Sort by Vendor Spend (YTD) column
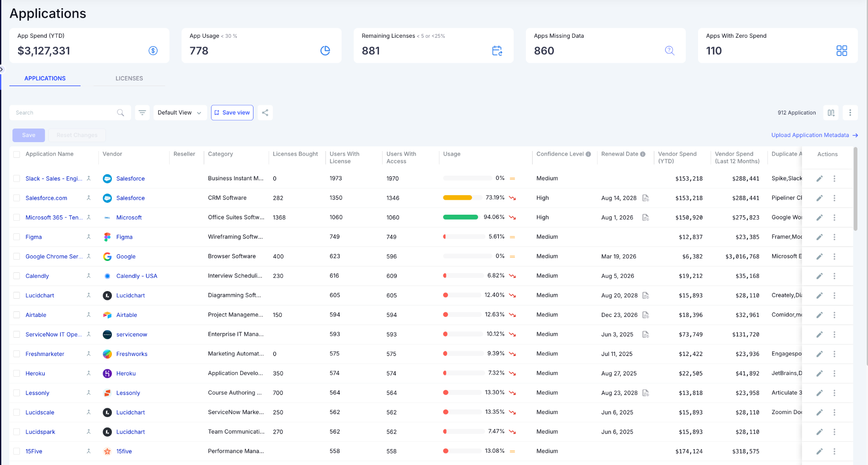 click(677, 157)
